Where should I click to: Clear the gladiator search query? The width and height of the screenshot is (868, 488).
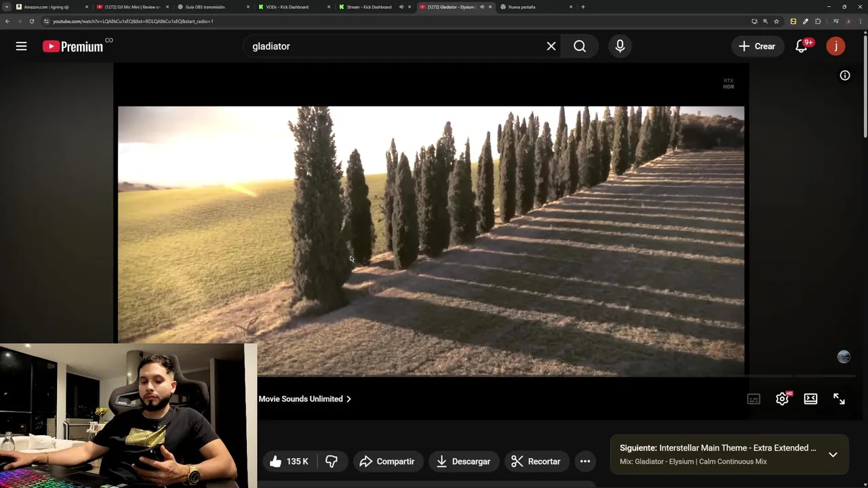point(551,46)
